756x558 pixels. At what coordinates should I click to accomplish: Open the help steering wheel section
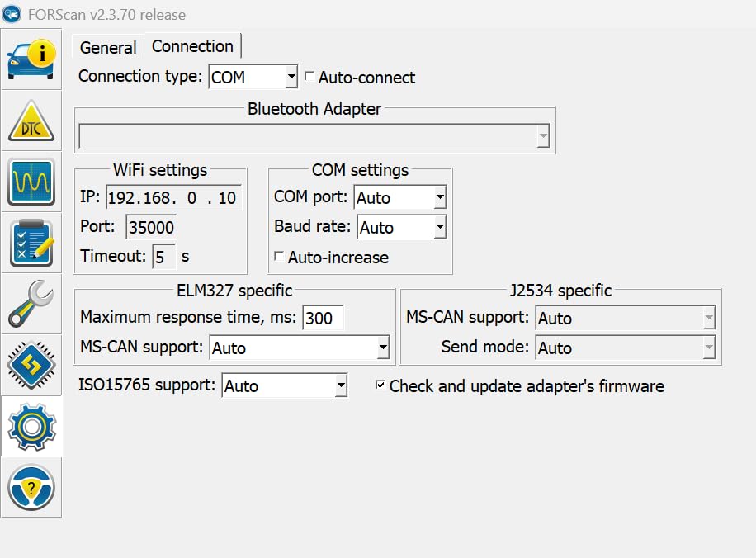(31, 488)
